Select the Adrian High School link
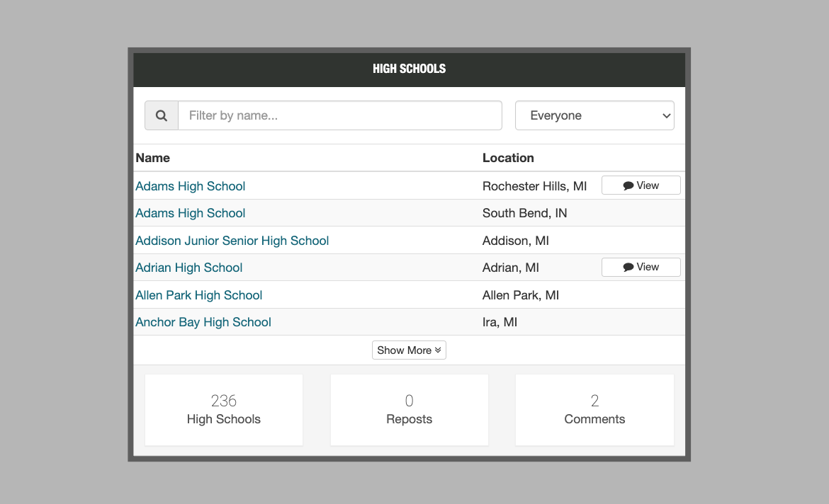Viewport: 829px width, 504px height. (188, 268)
